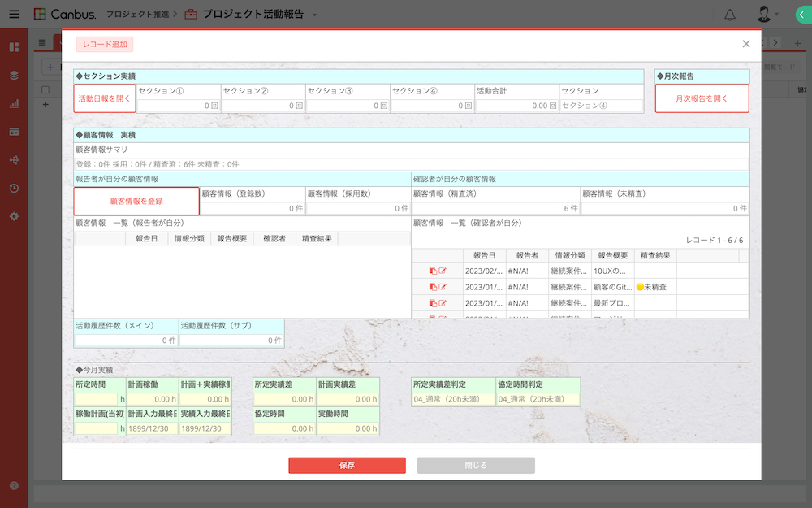Open monthly report via 月次報告を開く

pos(702,98)
